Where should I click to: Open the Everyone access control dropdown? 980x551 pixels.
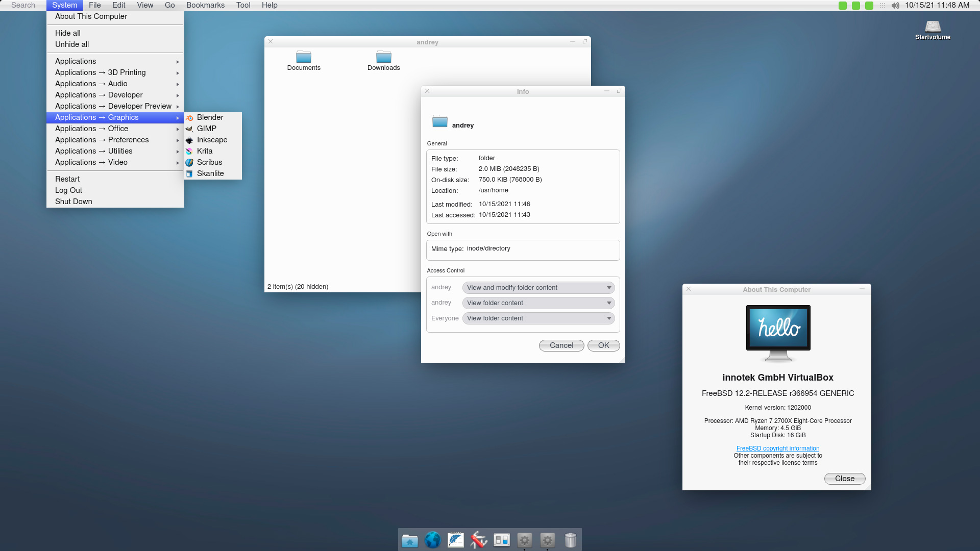(538, 318)
